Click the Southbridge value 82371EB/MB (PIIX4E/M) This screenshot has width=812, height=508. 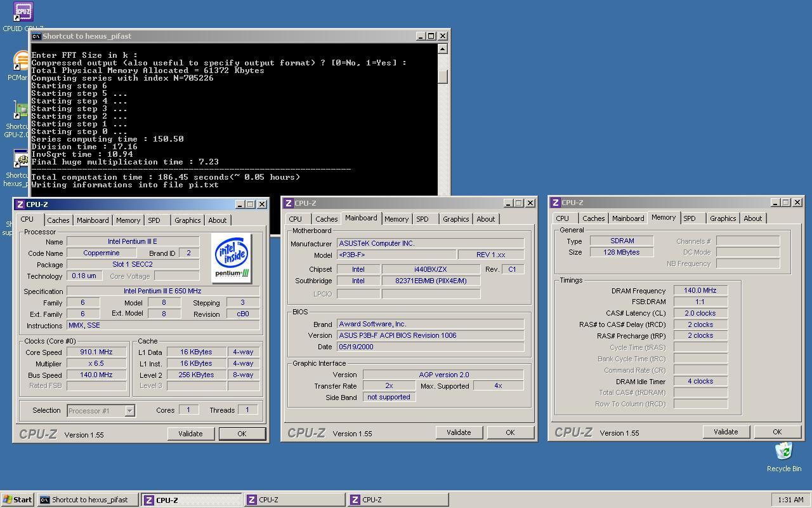431,281
